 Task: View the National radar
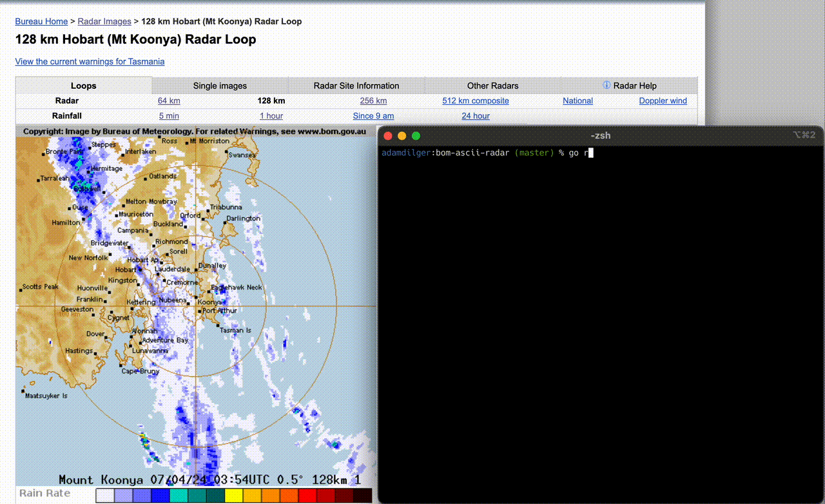pos(577,101)
